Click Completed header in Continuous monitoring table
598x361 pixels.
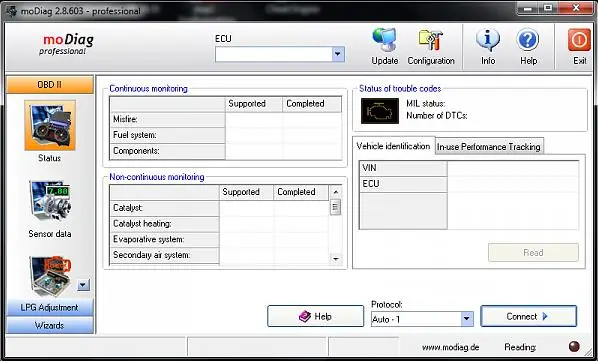click(312, 104)
